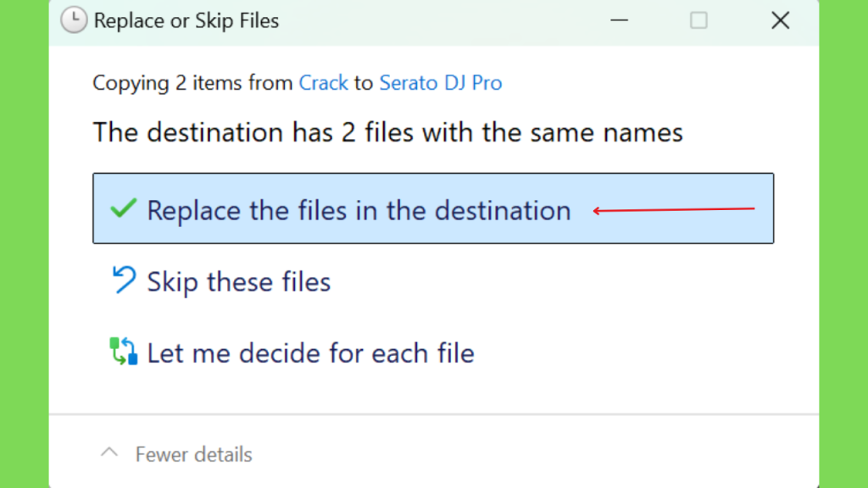Click the red arrow pointing at Replace
This screenshot has height=488, width=868.
(674, 210)
